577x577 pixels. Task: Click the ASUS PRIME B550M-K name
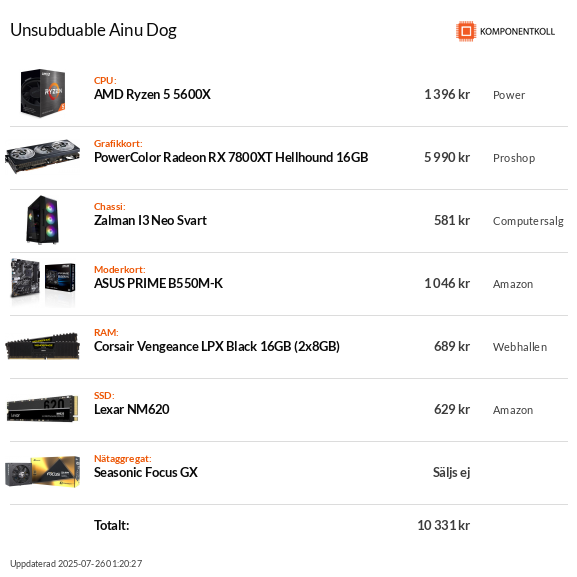(x=158, y=283)
